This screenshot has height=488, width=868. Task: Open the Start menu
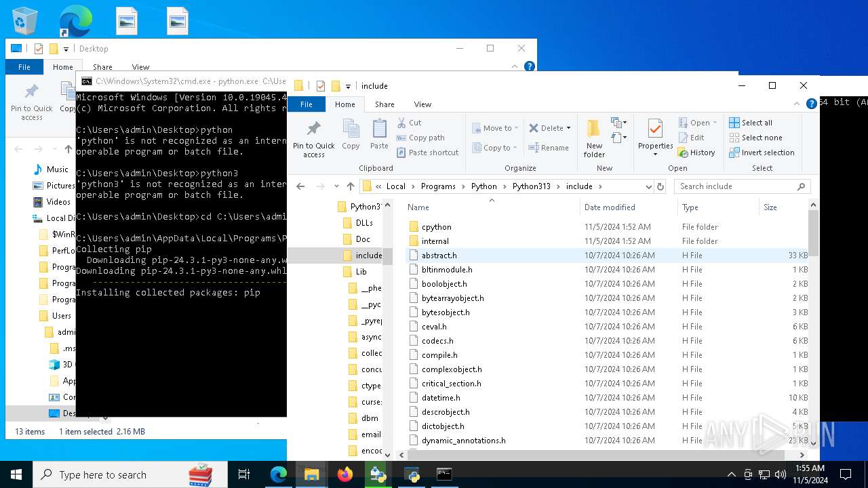[x=16, y=474]
